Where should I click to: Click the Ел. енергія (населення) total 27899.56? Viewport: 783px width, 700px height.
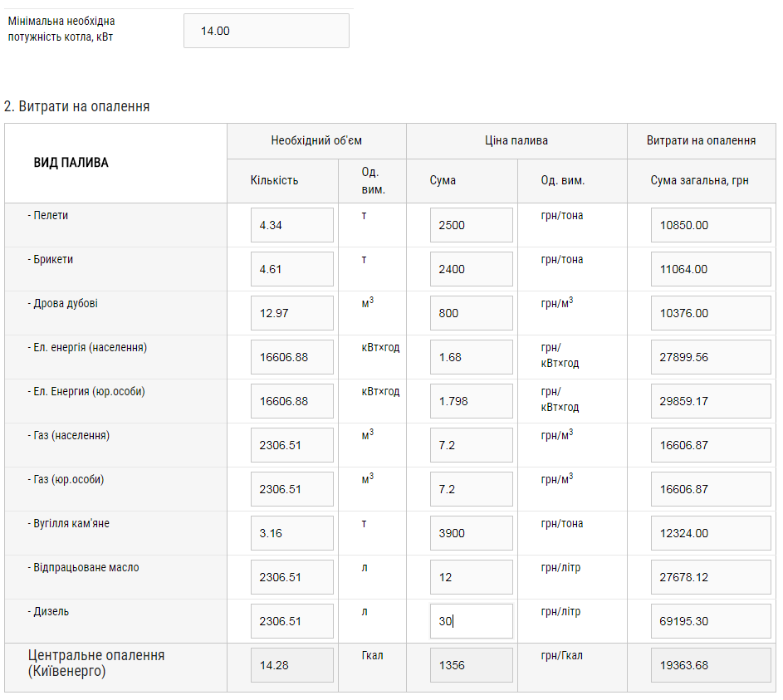[711, 357]
